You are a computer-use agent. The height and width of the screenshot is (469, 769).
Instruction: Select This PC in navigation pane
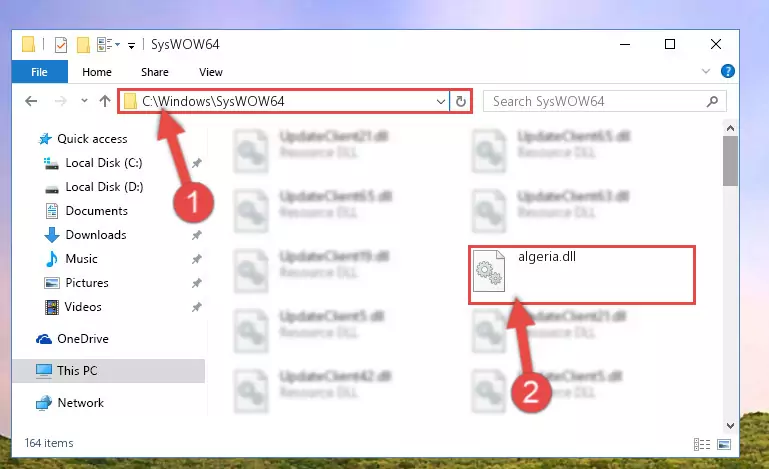click(x=108, y=371)
